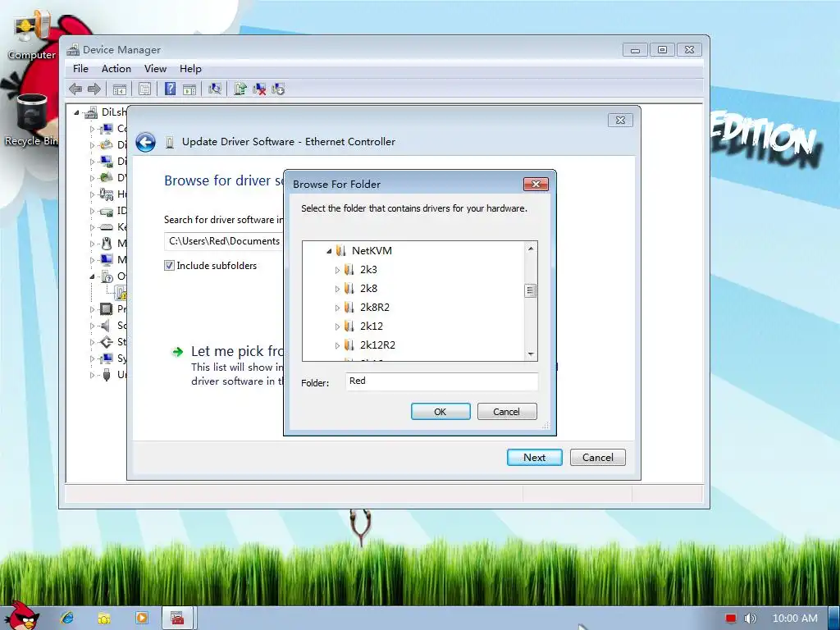This screenshot has height=630, width=840.
Task: Toggle the action pane toolbar icon
Action: click(x=189, y=89)
